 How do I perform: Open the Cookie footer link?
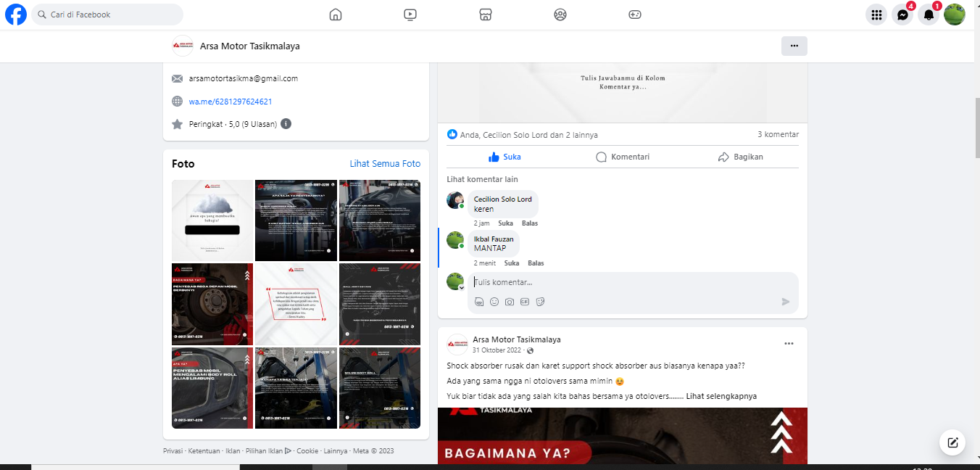307,450
